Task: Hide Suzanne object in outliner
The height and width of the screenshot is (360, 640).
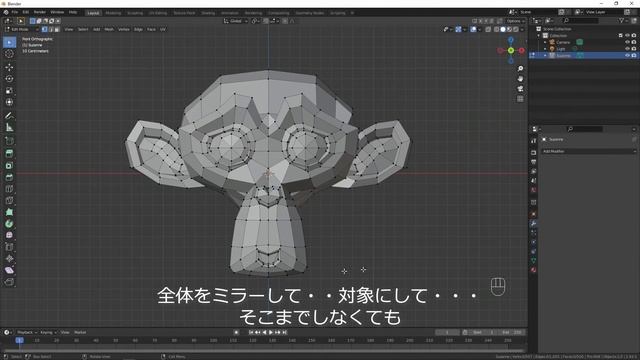Action: (627, 55)
